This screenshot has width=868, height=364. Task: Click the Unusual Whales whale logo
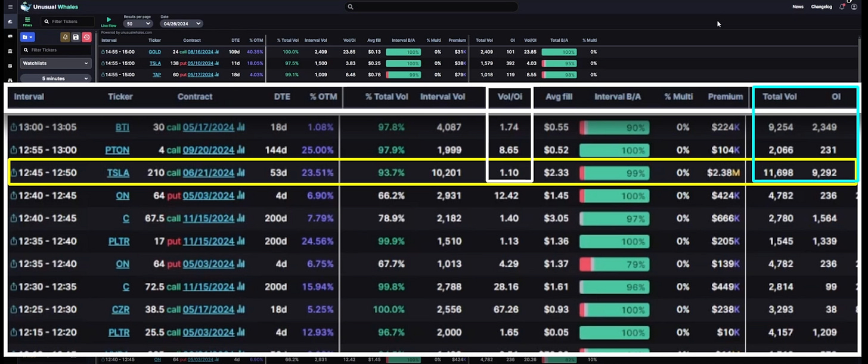tap(26, 7)
